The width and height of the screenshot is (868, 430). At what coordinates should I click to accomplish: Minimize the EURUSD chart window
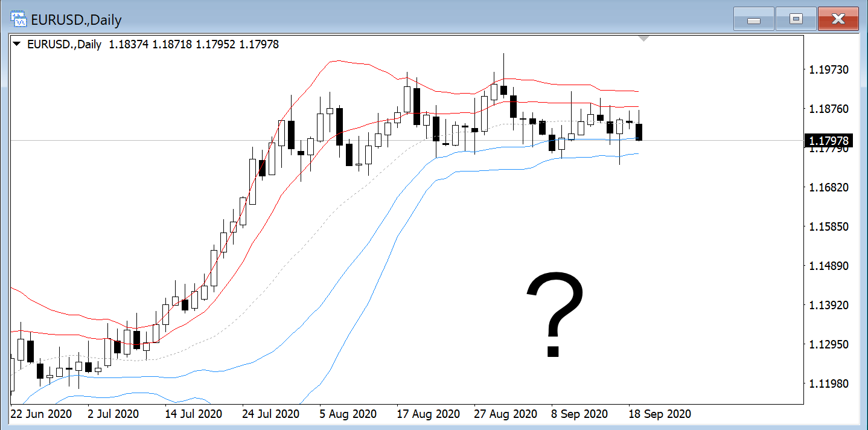[753, 19]
